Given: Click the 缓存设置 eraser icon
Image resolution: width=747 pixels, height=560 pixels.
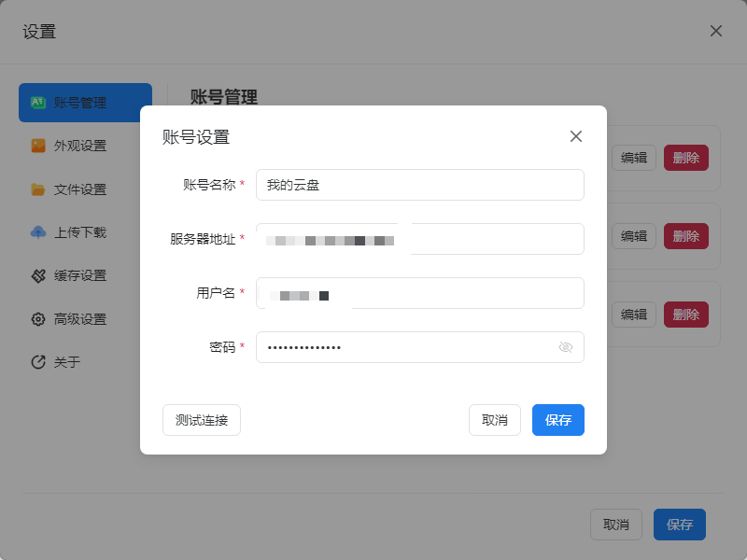Looking at the screenshot, I should click(x=38, y=275).
